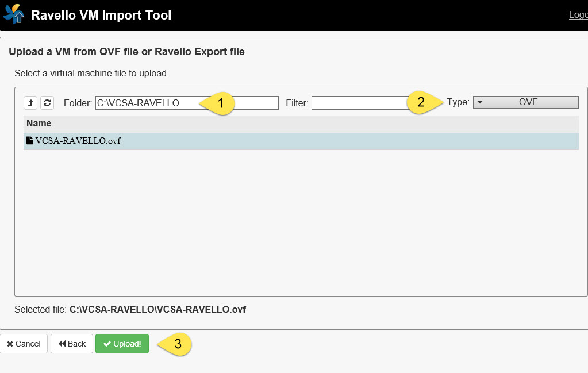Click the Logout link in header
Screen dimensions: 588x373
[x=578, y=15]
